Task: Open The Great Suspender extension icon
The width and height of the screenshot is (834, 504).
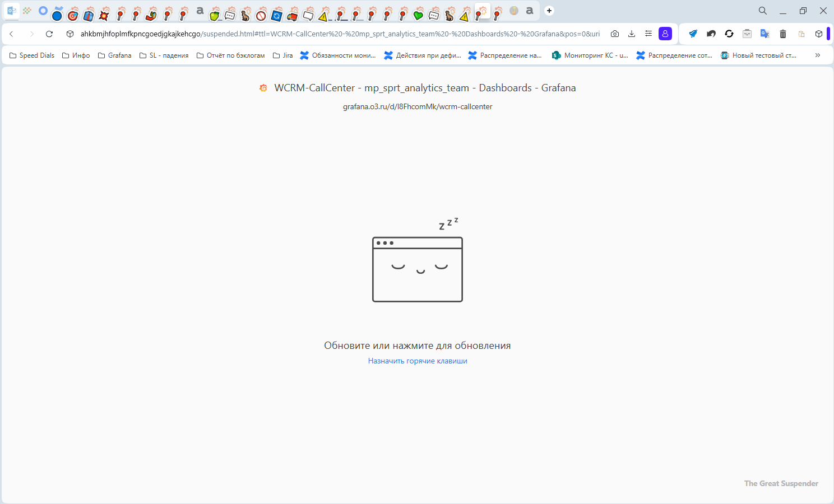Action: click(747, 34)
